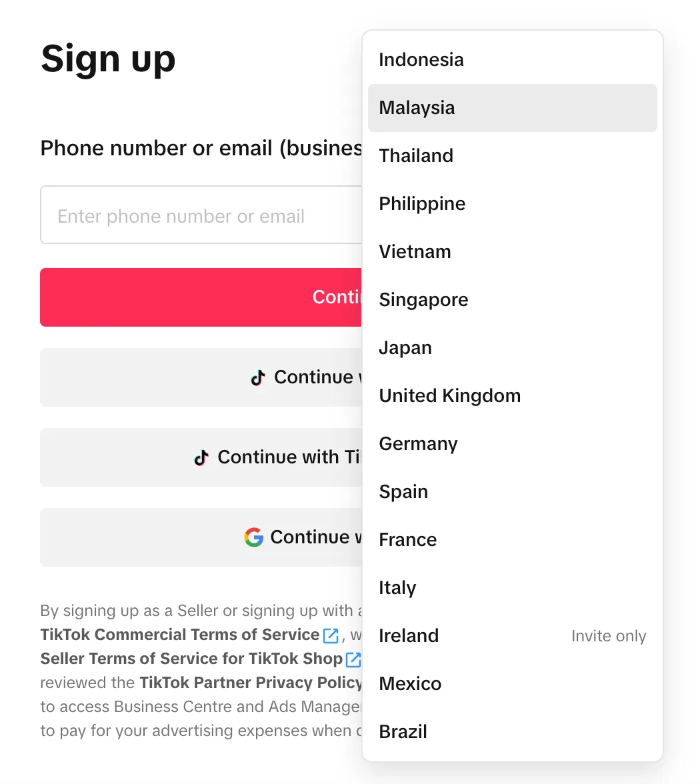Open TikTok Commercial Terms of Service link

pyautogui.click(x=180, y=635)
